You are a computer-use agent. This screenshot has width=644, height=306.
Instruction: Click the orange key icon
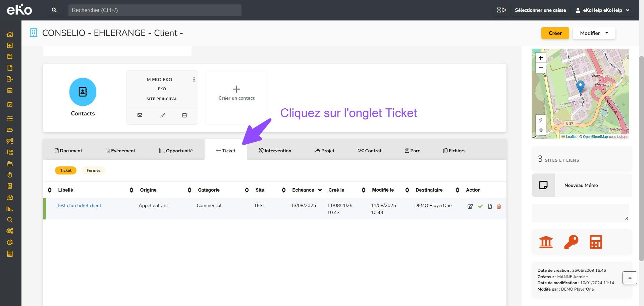point(571,242)
